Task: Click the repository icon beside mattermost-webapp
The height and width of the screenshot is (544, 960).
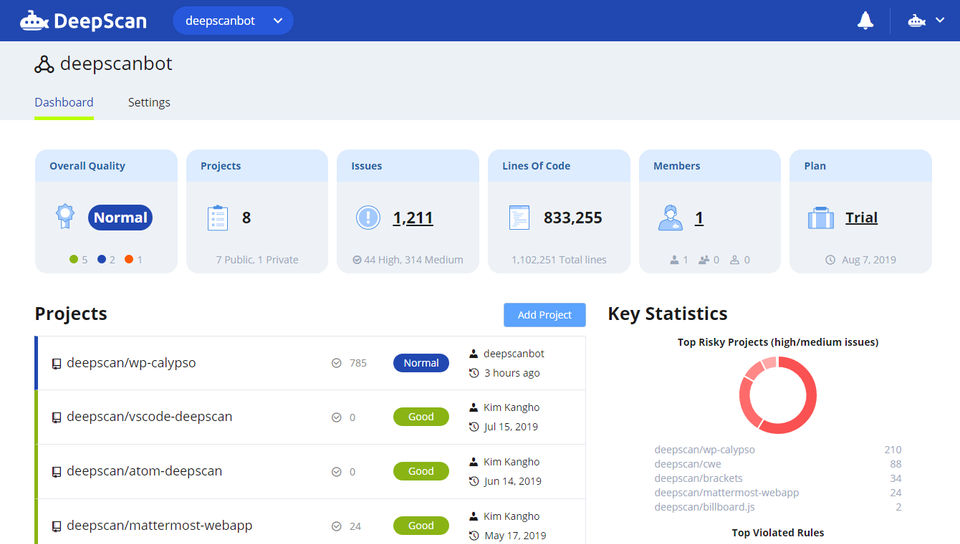Action: click(56, 526)
